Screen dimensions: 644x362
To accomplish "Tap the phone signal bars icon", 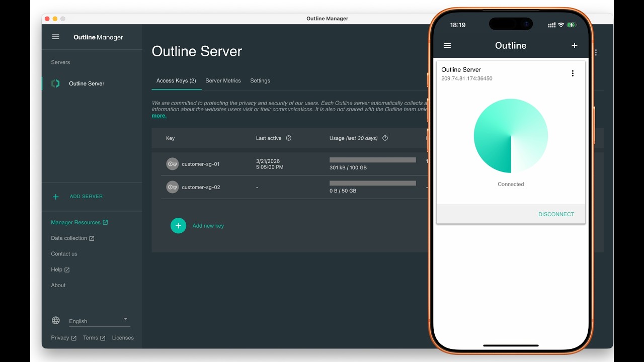I will click(552, 25).
